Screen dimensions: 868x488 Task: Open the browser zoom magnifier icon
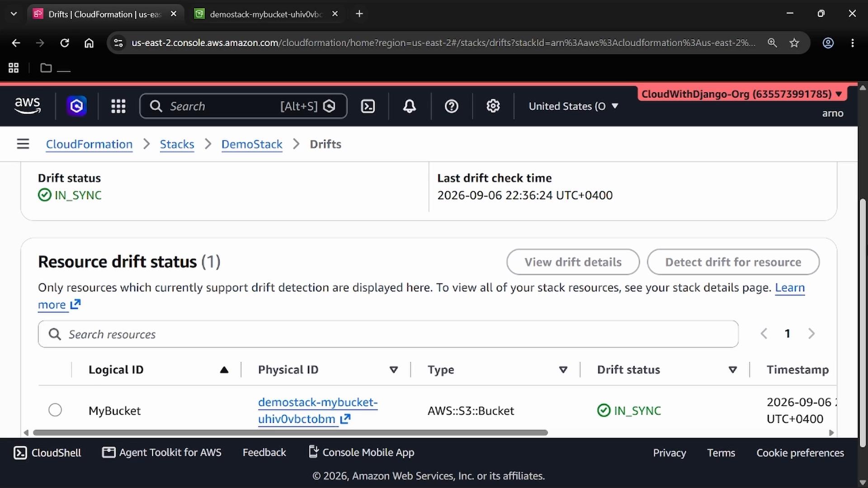pyautogui.click(x=772, y=43)
